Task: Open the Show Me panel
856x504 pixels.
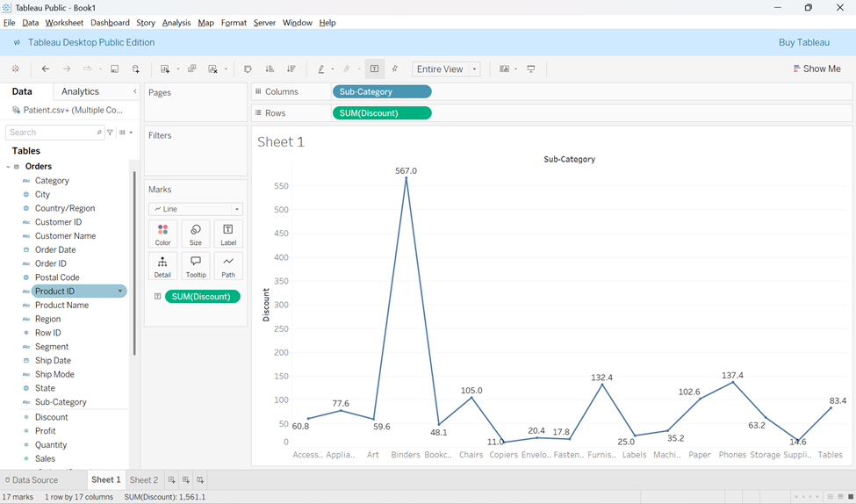Action: (x=816, y=68)
